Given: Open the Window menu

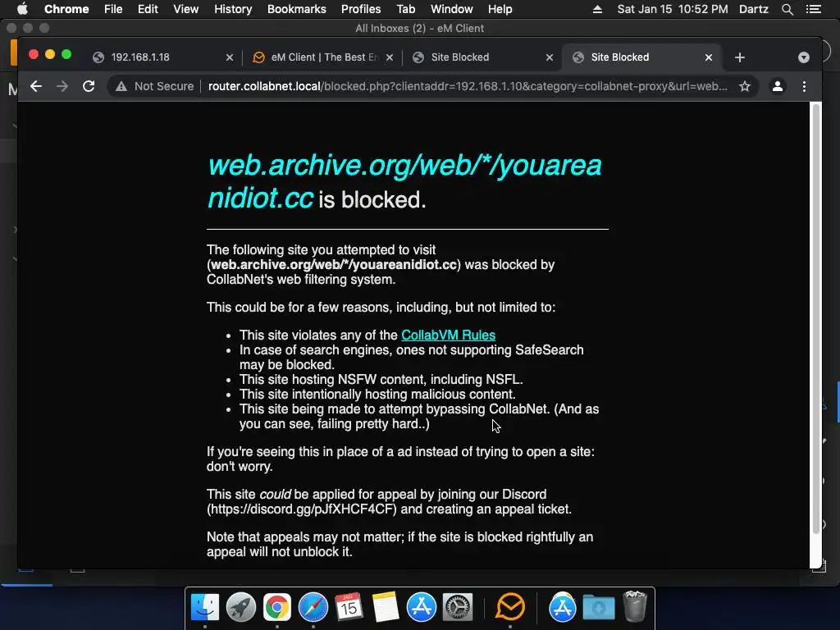Looking at the screenshot, I should [452, 9].
